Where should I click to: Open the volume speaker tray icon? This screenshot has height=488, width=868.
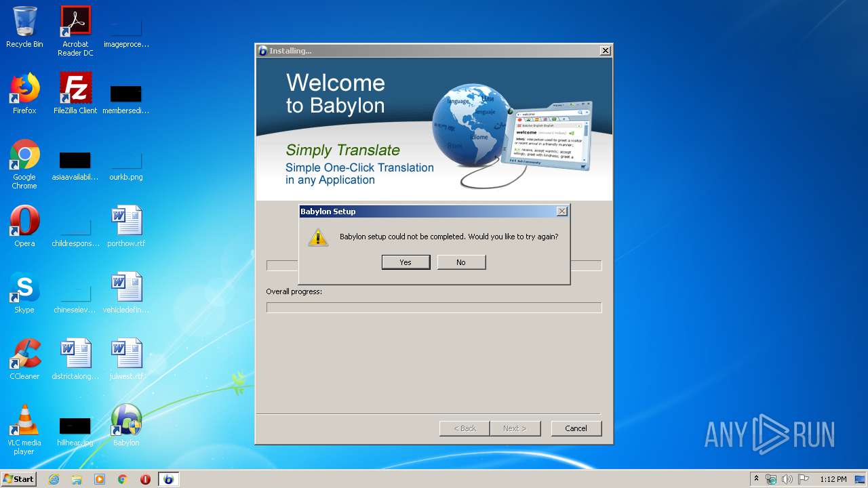[x=787, y=479]
